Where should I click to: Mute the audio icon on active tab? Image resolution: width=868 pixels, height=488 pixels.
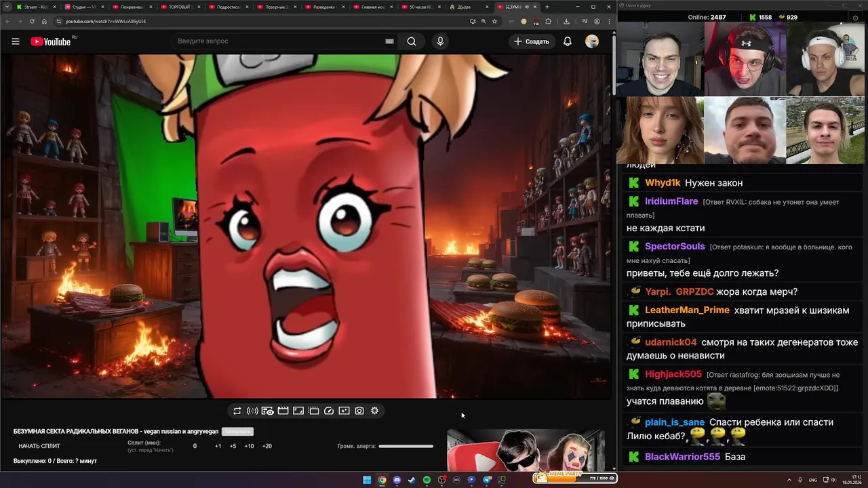pyautogui.click(x=528, y=7)
